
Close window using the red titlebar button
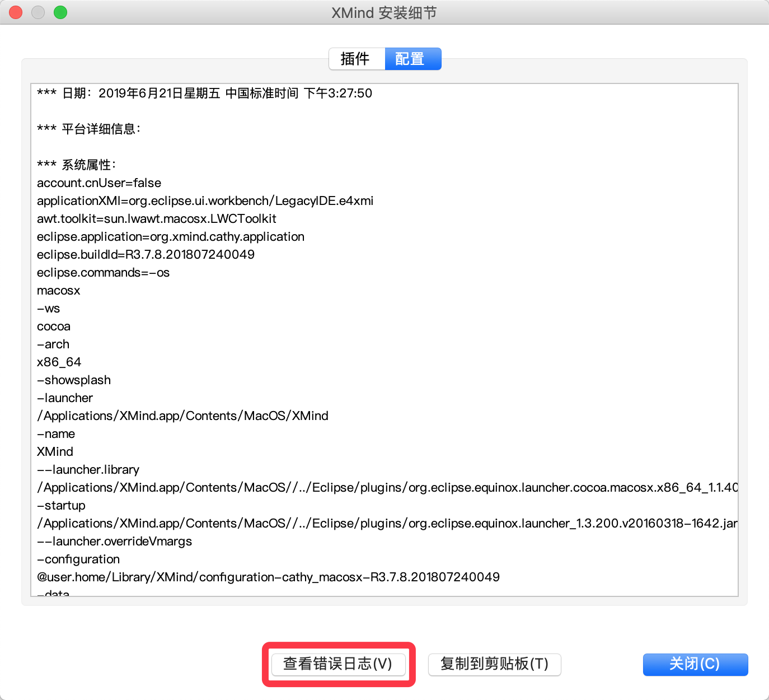[16, 12]
